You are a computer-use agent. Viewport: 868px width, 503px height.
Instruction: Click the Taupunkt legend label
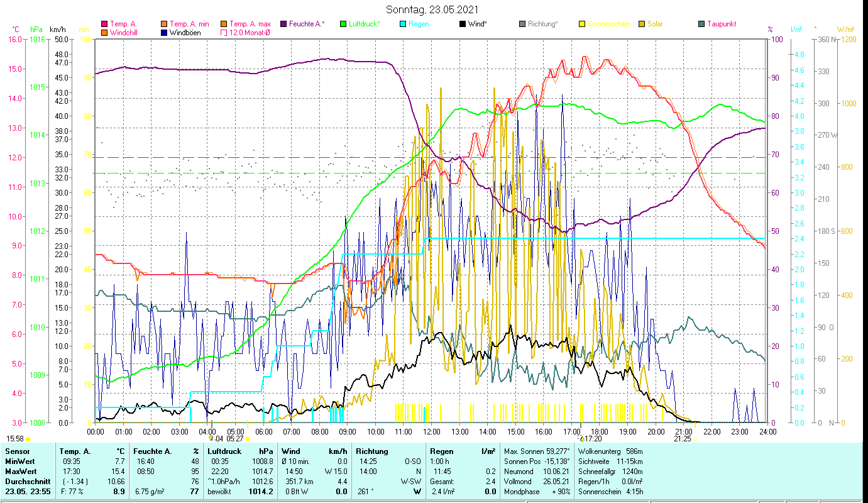[721, 24]
